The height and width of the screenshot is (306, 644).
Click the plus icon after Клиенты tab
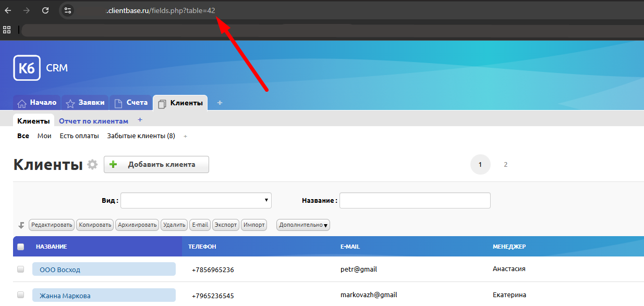(x=220, y=103)
